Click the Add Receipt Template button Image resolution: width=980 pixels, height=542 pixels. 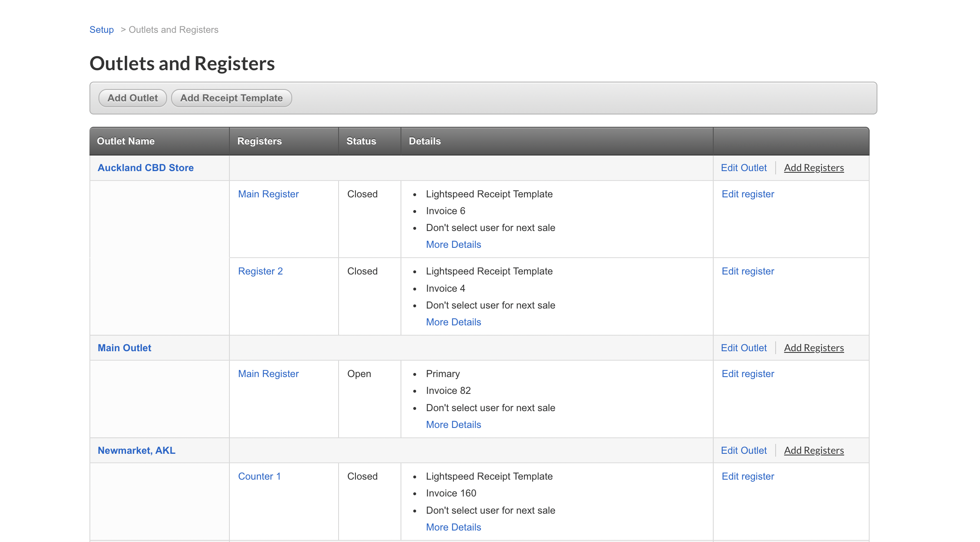[231, 98]
